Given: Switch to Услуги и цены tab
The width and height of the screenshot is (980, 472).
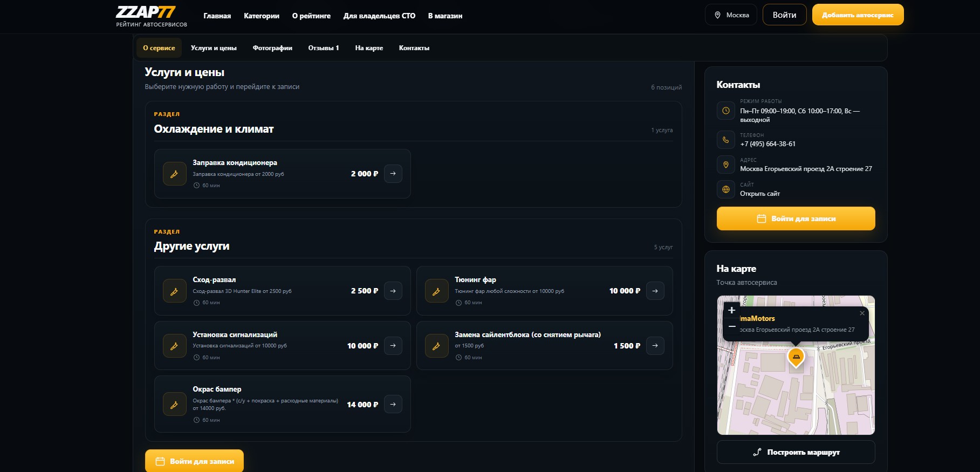Looking at the screenshot, I should coord(214,48).
